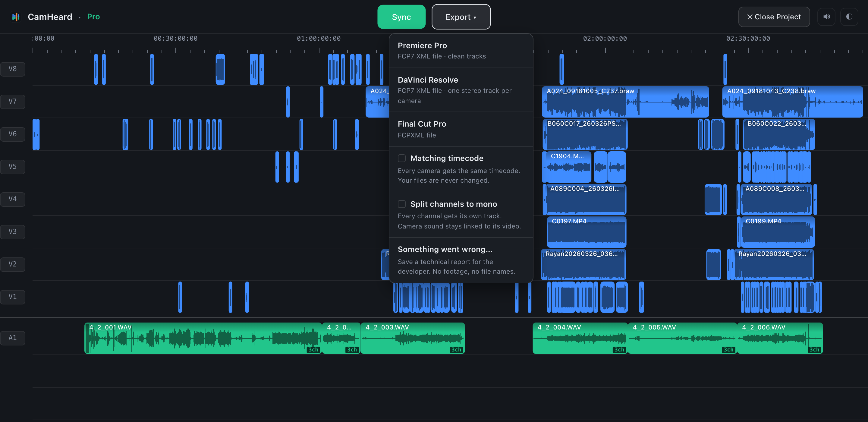
Task: Click ruler at 02:30:00:00 timecode
Action: pos(748,38)
